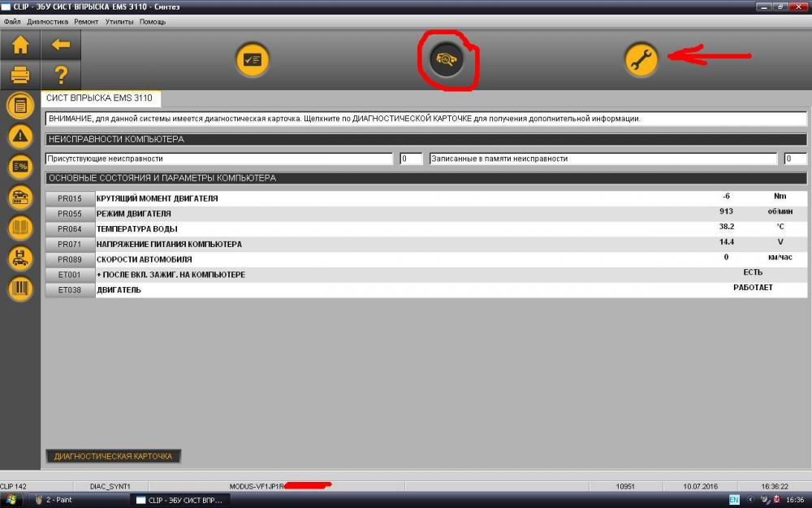This screenshot has height=508, width=812.
Task: Click the PR015 parameter button
Action: pyautogui.click(x=70, y=198)
